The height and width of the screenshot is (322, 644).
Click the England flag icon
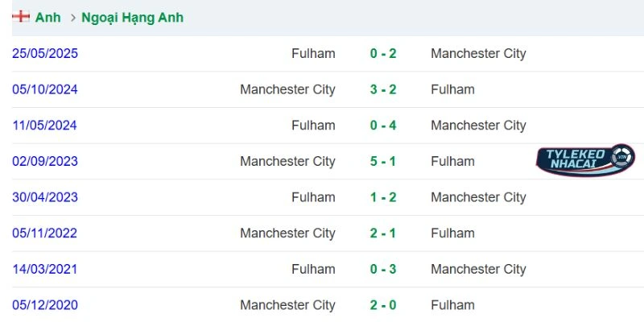21,17
